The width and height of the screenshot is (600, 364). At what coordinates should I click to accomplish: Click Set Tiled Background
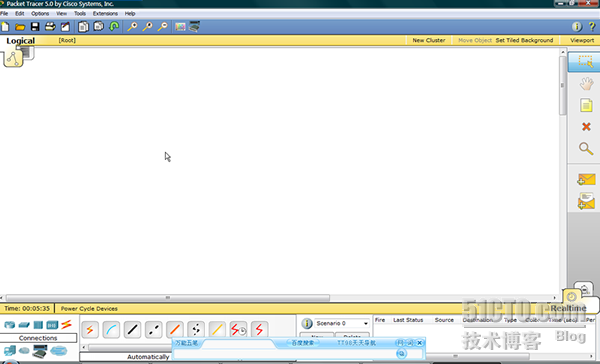tap(524, 40)
